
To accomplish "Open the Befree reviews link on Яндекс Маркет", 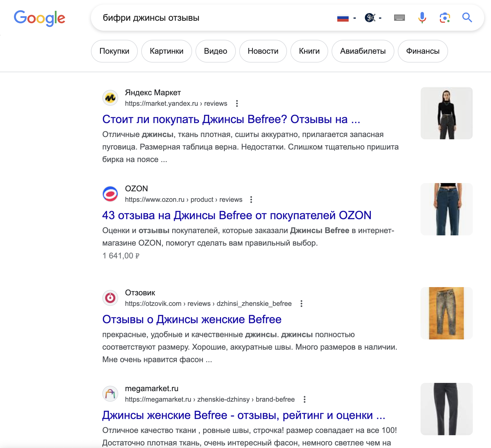I will tap(231, 119).
